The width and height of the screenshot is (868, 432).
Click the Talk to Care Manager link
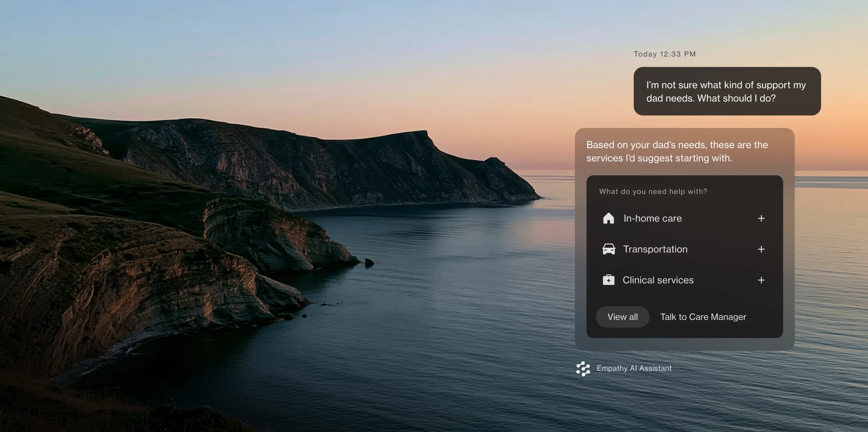pos(703,317)
